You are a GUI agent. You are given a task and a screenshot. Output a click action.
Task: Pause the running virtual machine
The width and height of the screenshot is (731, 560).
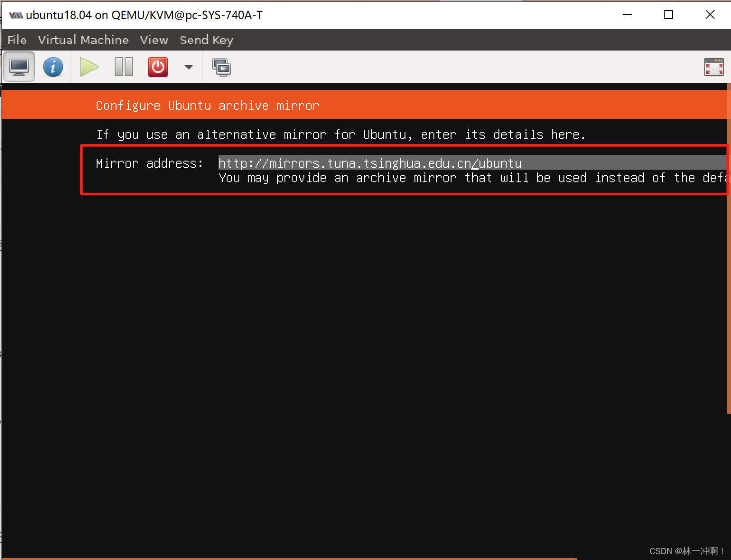point(123,66)
